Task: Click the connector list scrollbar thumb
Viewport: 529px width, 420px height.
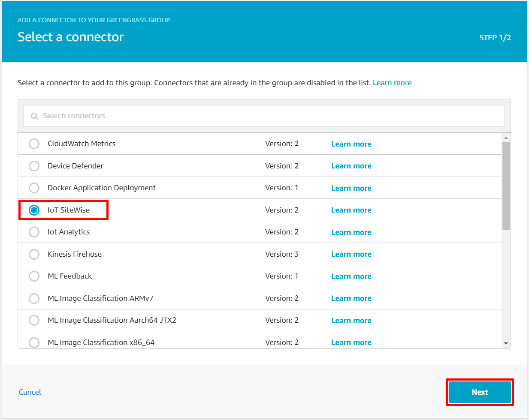Action: (506, 185)
